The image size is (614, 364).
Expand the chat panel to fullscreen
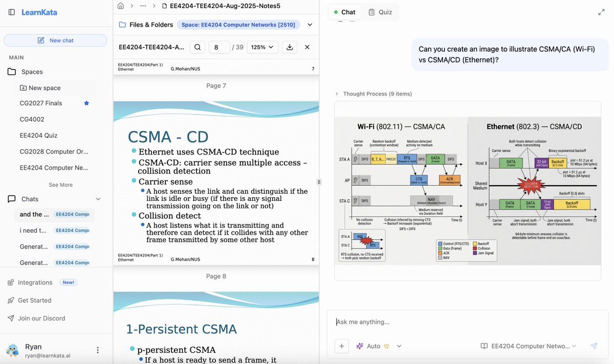602,11
